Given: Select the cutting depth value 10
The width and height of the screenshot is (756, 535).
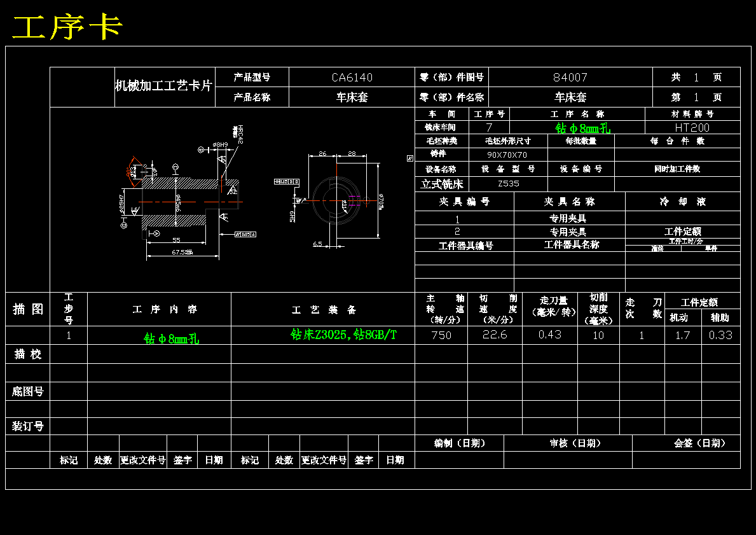Looking at the screenshot, I should [x=598, y=335].
